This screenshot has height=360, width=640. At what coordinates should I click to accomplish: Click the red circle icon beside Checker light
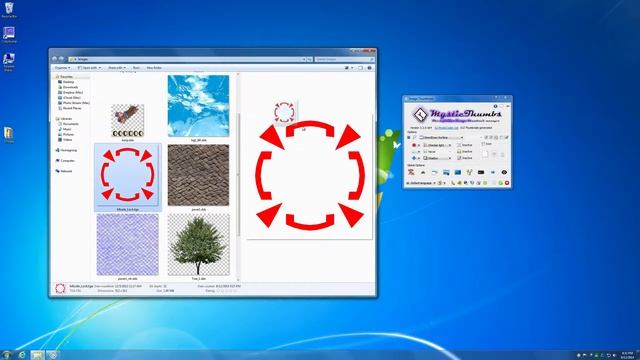tap(414, 145)
